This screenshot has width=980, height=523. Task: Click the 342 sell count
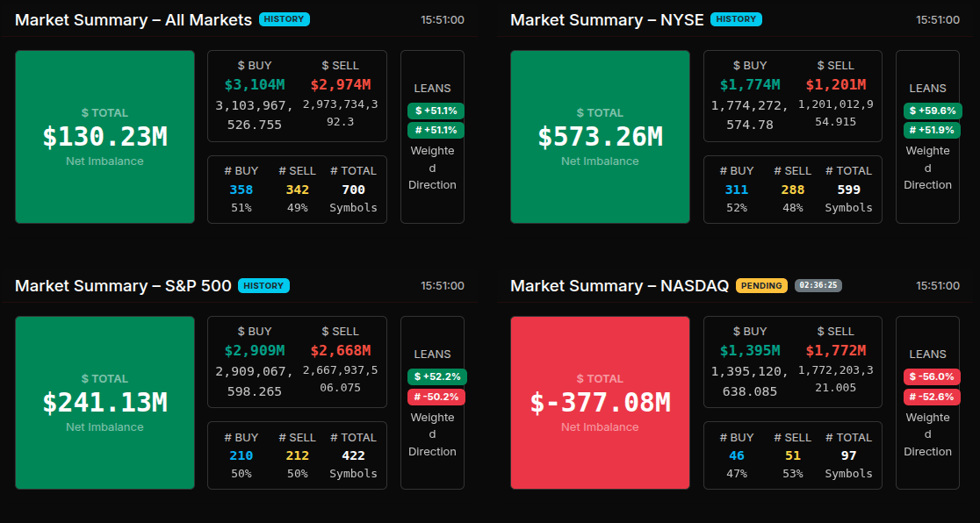coord(298,190)
